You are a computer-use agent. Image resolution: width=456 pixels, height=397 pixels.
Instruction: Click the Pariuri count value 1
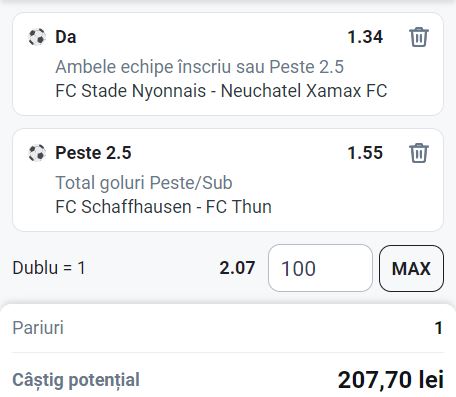pos(439,328)
